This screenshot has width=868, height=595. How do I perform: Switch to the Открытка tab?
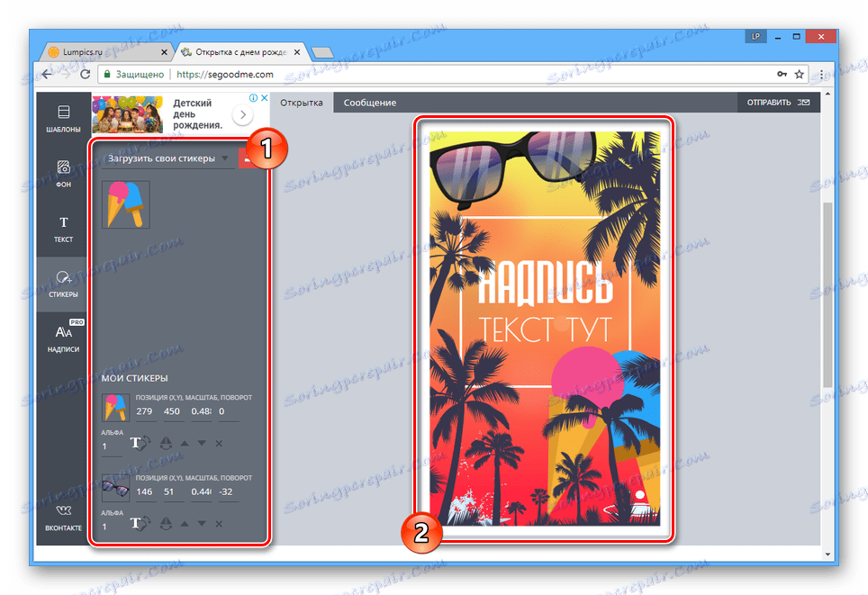point(301,103)
